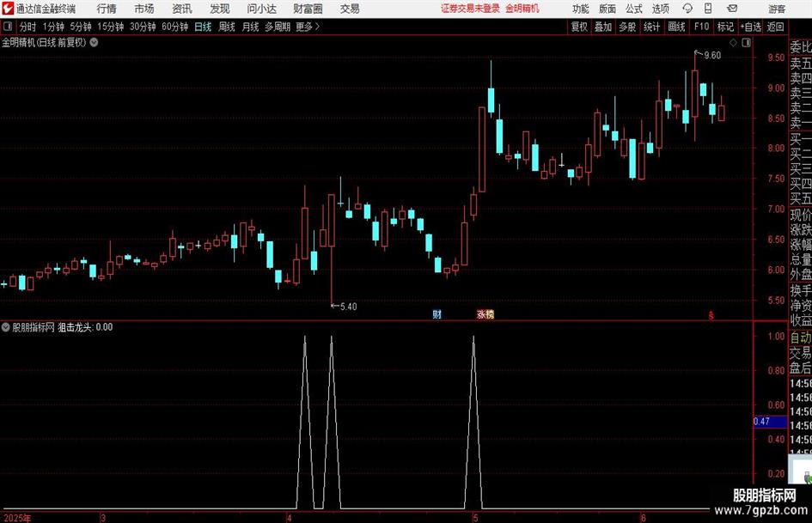This screenshot has height=523, width=812.
Task: Open the 发现 menu
Action: pos(220,9)
